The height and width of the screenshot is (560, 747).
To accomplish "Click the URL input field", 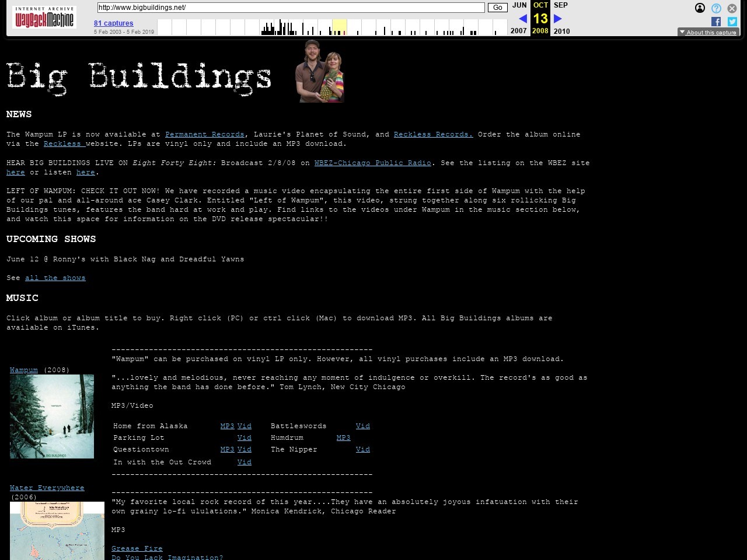I will [x=291, y=8].
